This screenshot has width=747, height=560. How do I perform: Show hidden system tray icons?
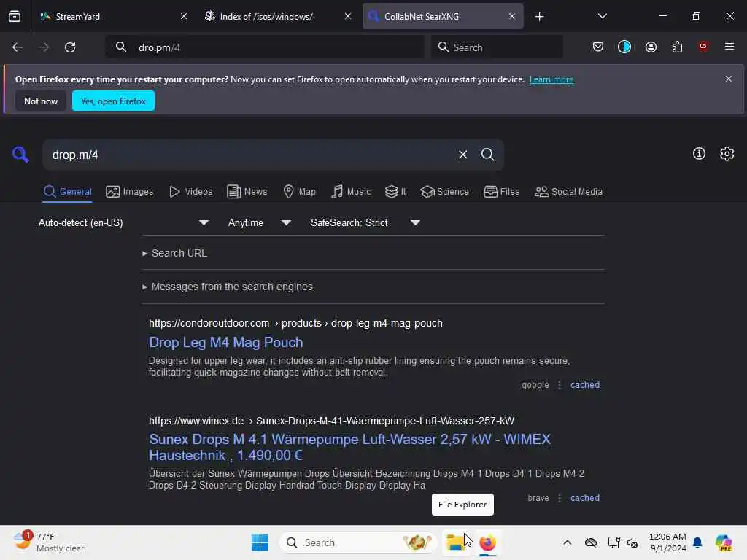pos(567,542)
